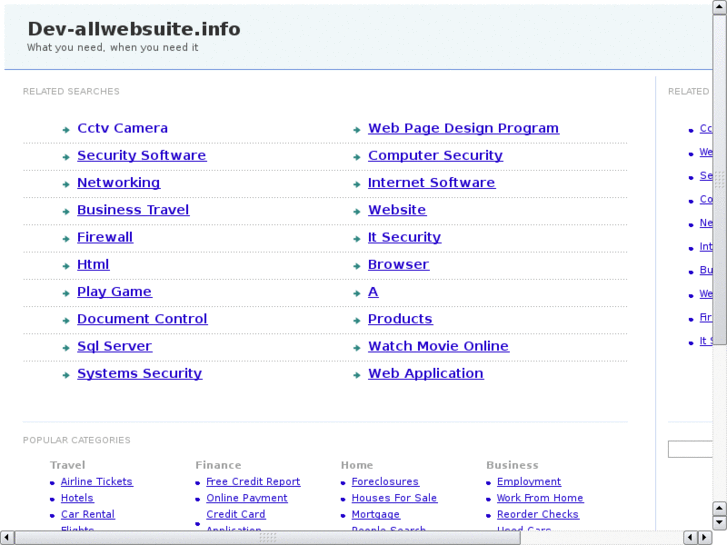The image size is (727, 545).
Task: Open the Html related search
Action: (93, 264)
